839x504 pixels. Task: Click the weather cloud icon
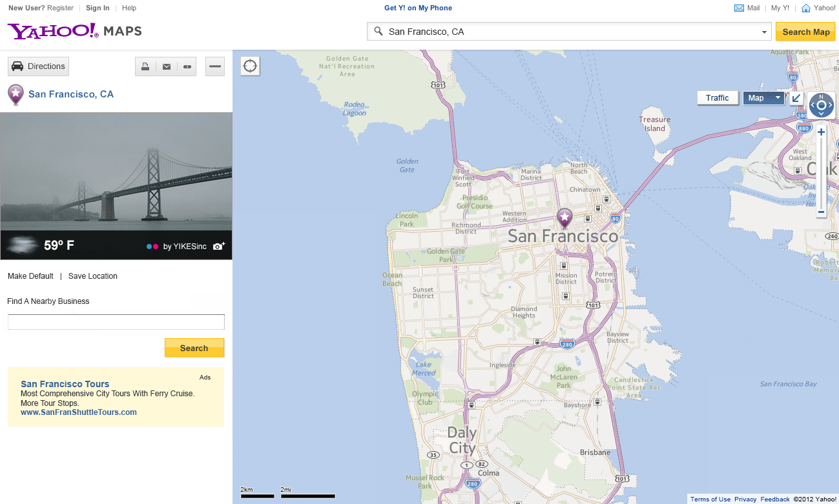coord(21,245)
